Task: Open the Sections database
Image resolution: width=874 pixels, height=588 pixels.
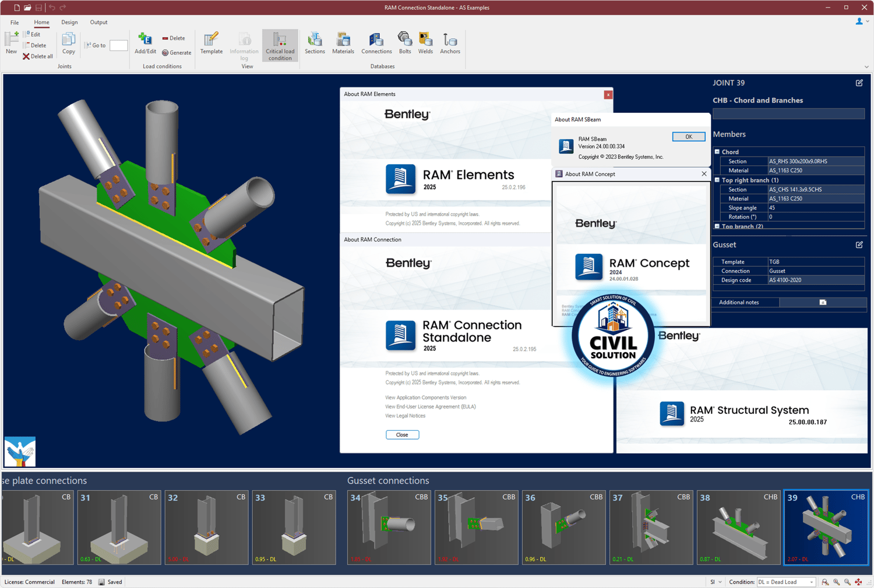Action: tap(315, 43)
